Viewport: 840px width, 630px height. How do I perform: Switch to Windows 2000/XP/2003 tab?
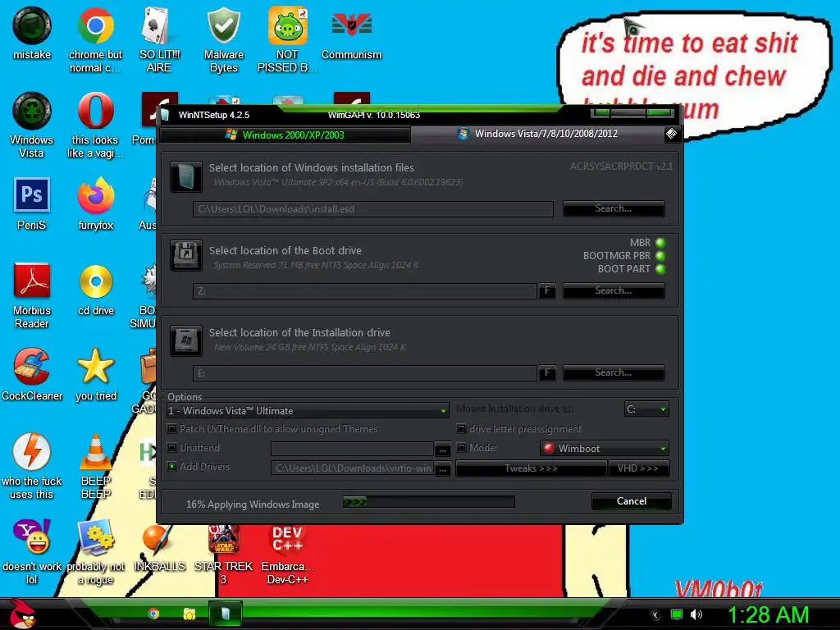(285, 135)
